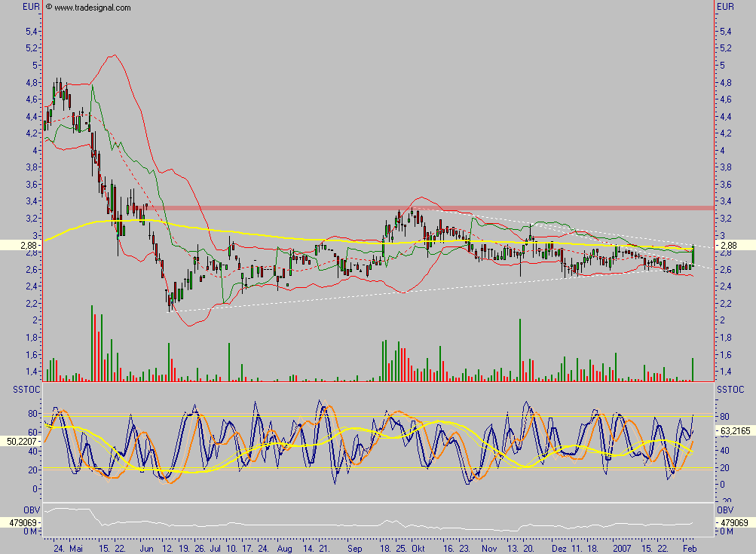Click the upper red Bollinger band line

tap(113, 57)
